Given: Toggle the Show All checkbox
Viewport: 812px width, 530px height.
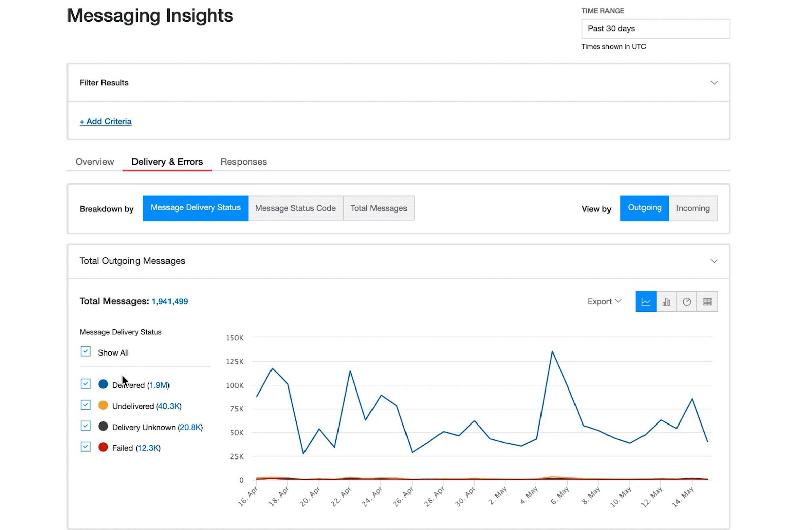Looking at the screenshot, I should [86, 351].
